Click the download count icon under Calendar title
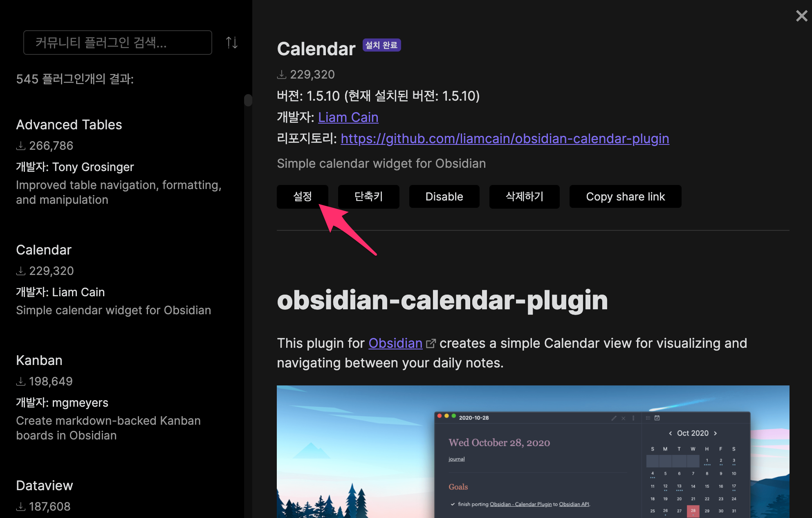The image size is (812, 518). pyautogui.click(x=281, y=74)
